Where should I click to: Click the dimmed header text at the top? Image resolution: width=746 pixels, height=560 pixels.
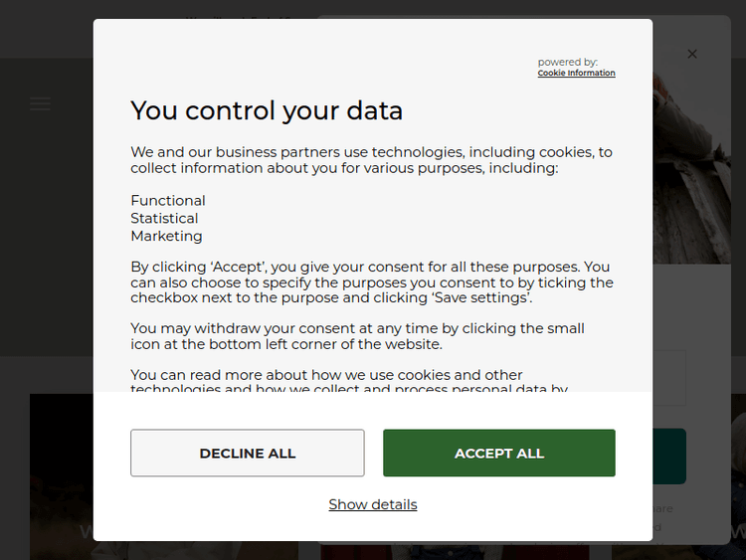(x=239, y=18)
